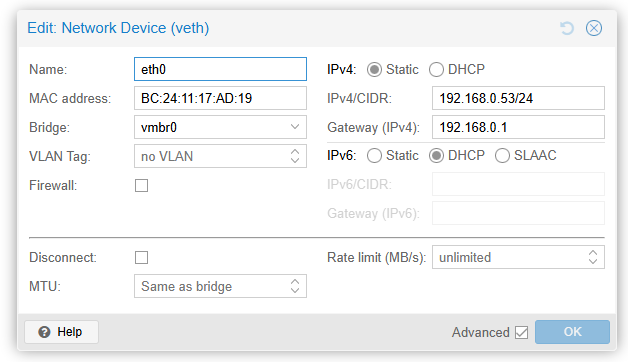Click the Gateway (IPv4): label
This screenshot has width=628, height=362.
click(373, 127)
